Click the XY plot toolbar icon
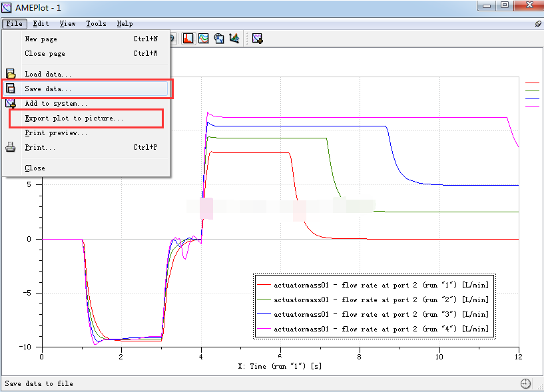 (x=219, y=39)
